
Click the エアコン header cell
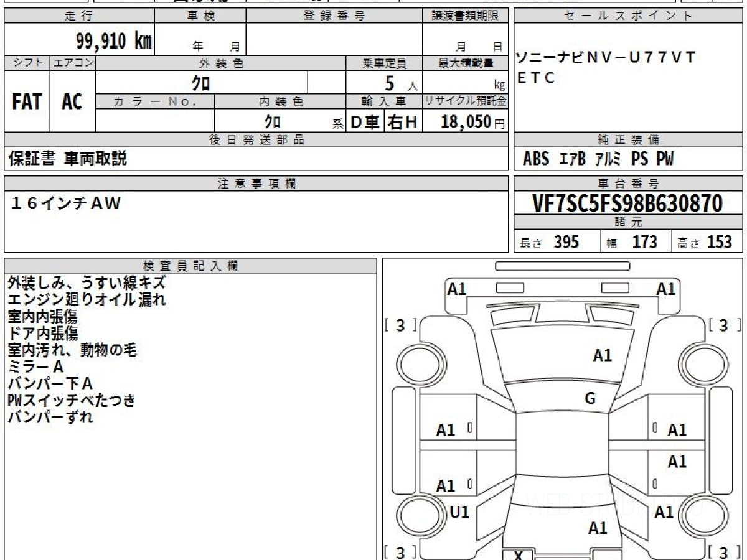[73, 63]
